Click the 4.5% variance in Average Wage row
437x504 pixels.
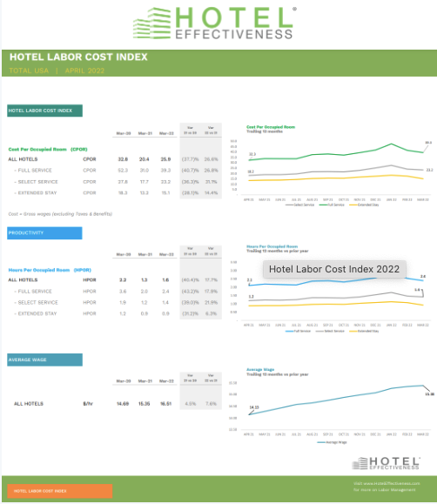point(191,404)
